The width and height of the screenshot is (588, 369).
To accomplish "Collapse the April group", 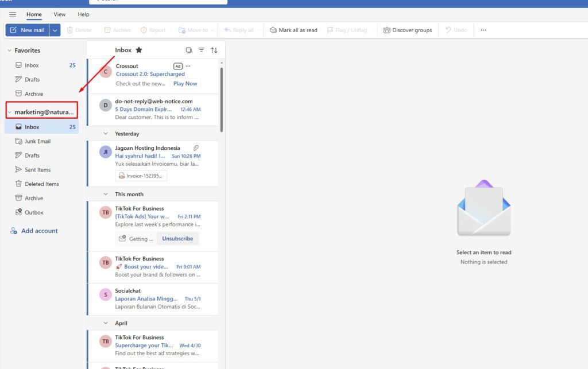I will click(x=106, y=323).
